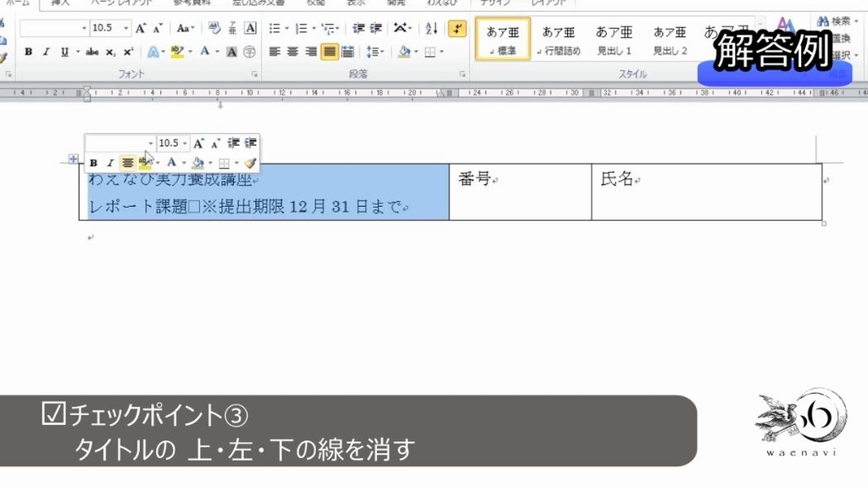The height and width of the screenshot is (487, 868).
Task: Click mini toolbar highlight color button
Action: 145,163
